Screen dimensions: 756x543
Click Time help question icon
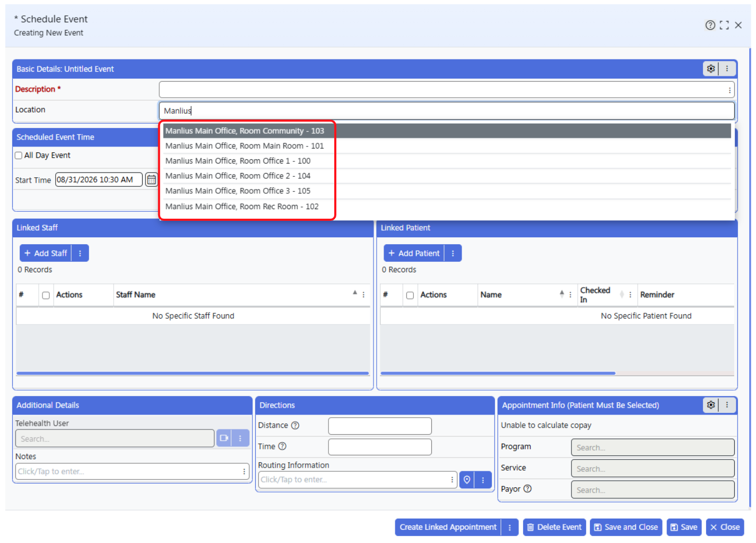(x=282, y=446)
